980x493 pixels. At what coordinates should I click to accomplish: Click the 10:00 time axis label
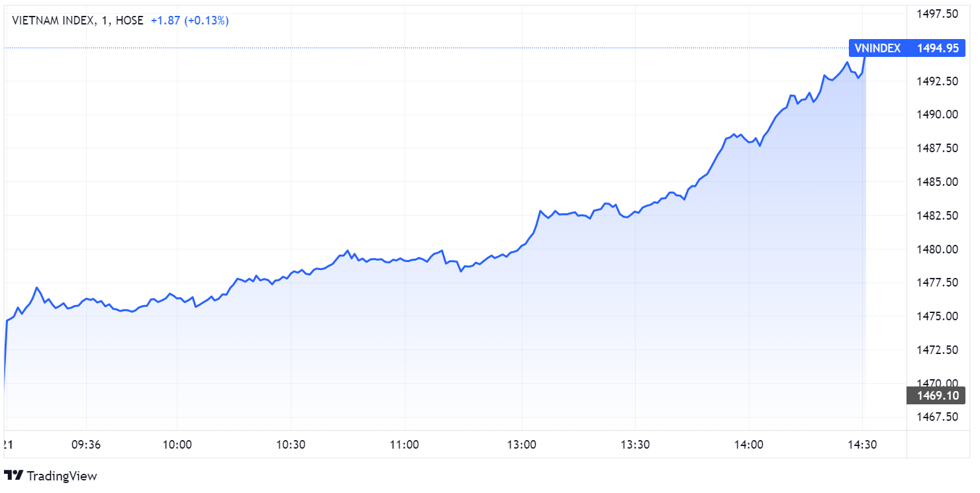click(177, 445)
